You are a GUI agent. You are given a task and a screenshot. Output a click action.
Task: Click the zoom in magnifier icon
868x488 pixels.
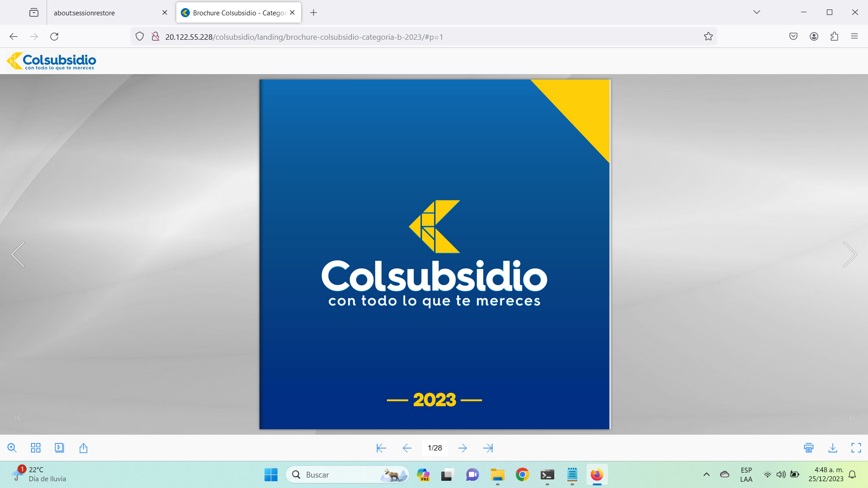click(x=12, y=448)
